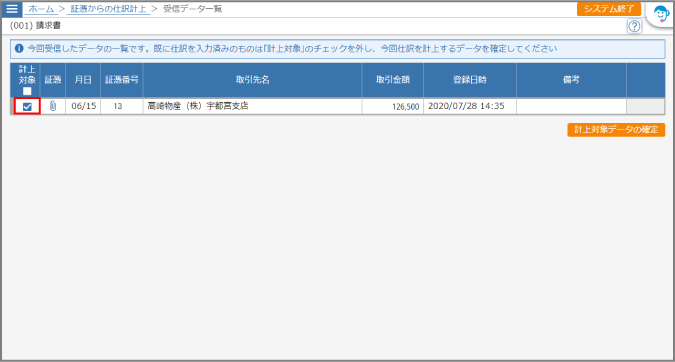Viewport: 675px width, 362px height.
Task: Click the blue info icon in notice
Action: 19,48
